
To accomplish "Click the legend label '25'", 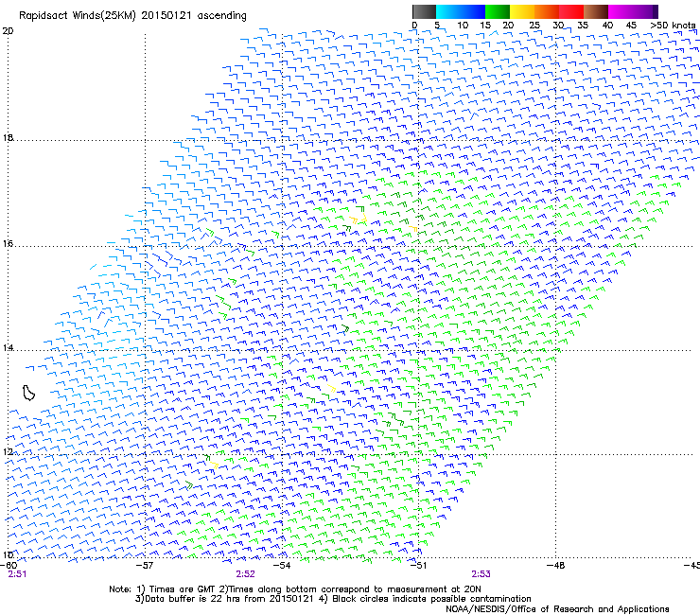I will tap(534, 26).
